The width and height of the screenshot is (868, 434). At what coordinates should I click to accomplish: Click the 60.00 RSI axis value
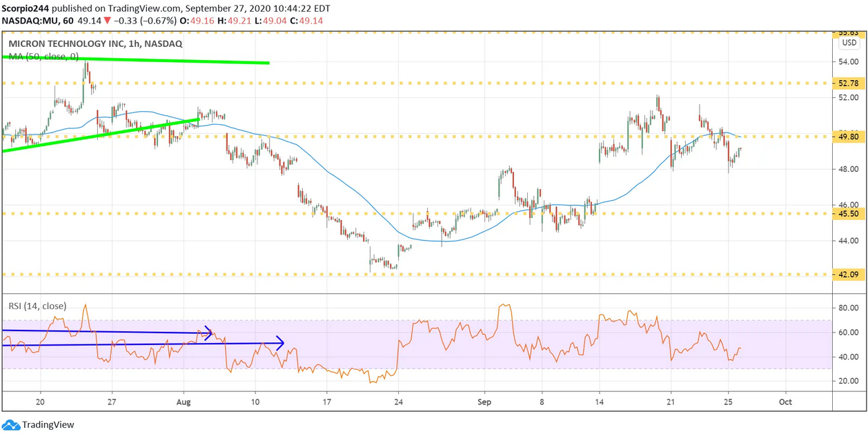coord(849,333)
